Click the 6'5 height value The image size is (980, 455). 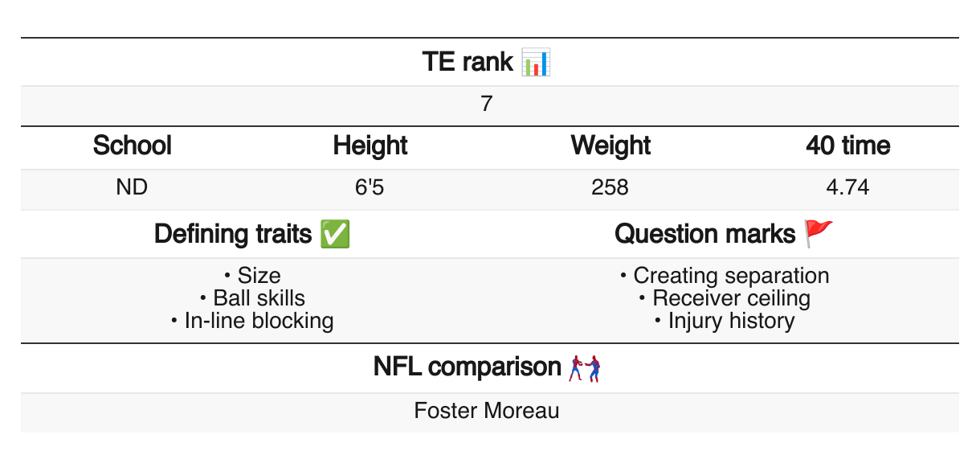[x=370, y=188]
